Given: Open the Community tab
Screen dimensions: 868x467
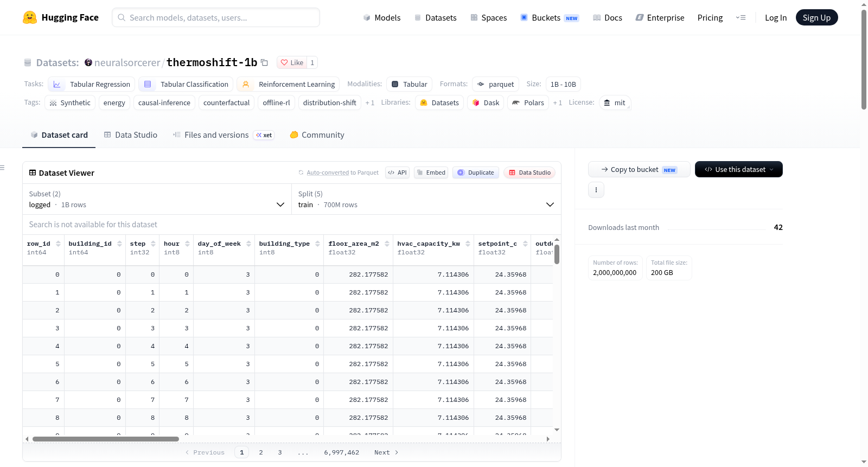Looking at the screenshot, I should click(x=317, y=135).
